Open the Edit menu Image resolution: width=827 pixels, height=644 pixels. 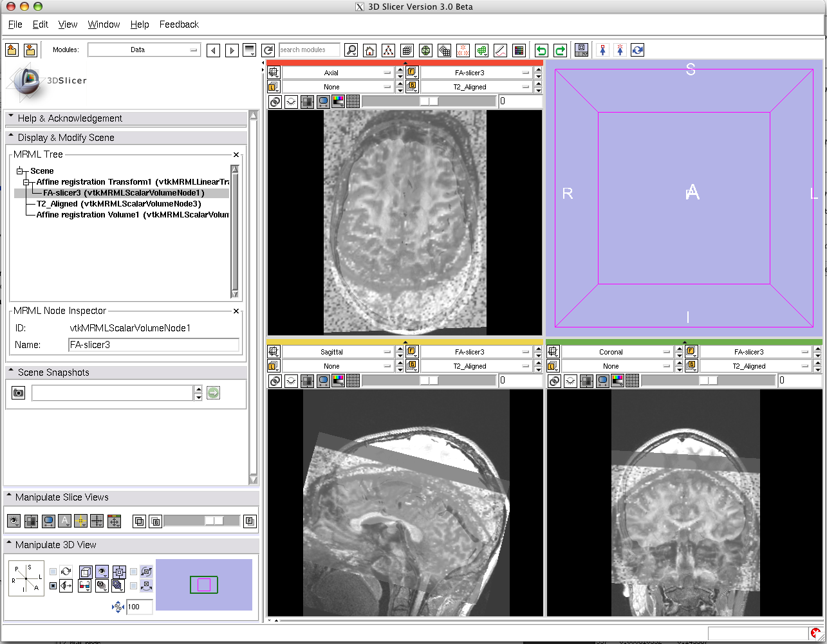click(x=41, y=24)
